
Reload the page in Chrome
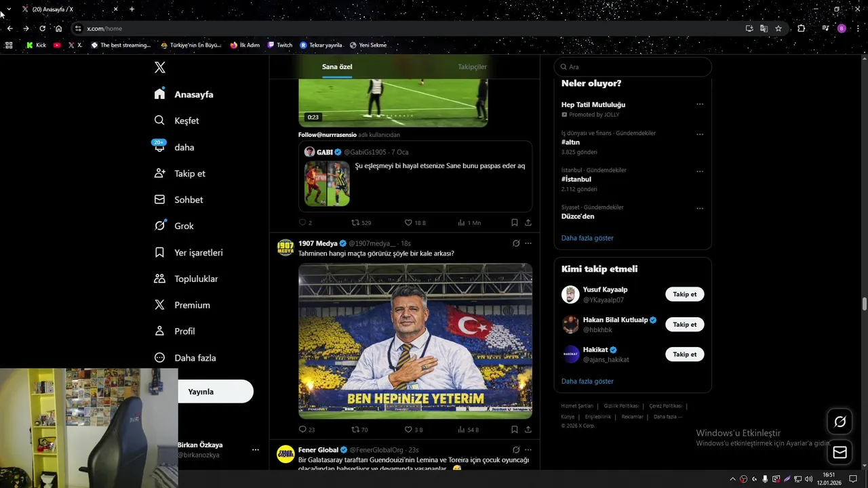point(42,28)
